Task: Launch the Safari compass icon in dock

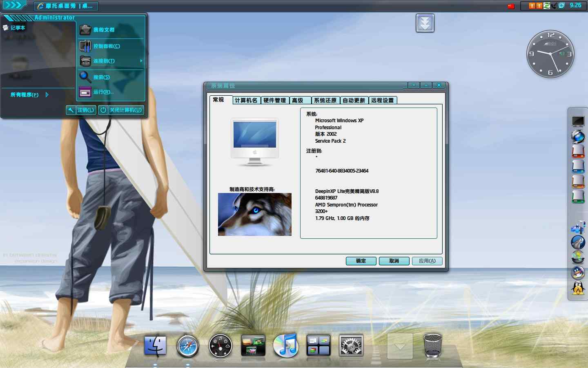Action: (x=188, y=346)
